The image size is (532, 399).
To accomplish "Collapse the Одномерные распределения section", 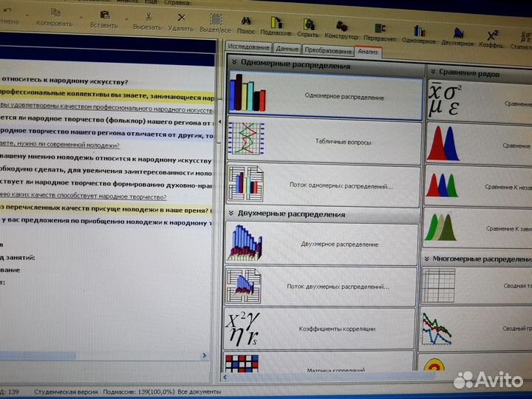I will tap(234, 64).
